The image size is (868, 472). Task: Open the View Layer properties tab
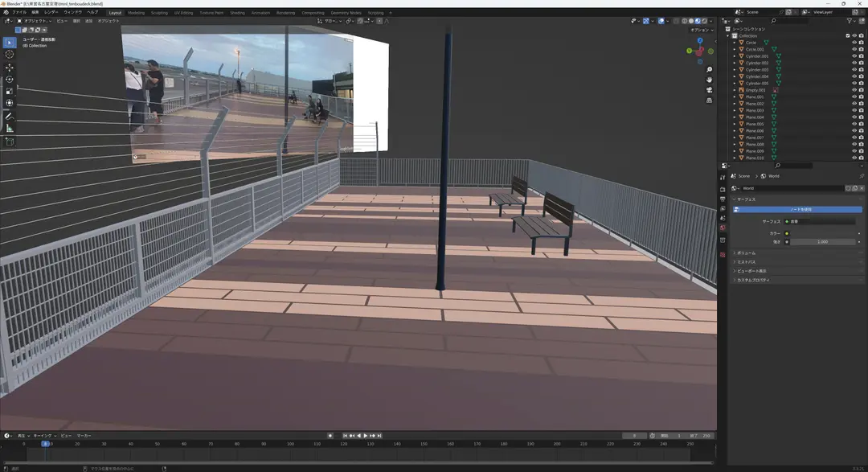723,208
